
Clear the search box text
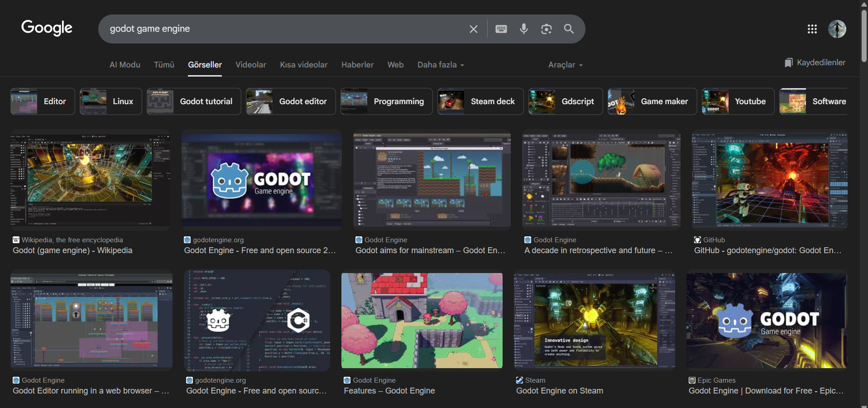(x=473, y=29)
